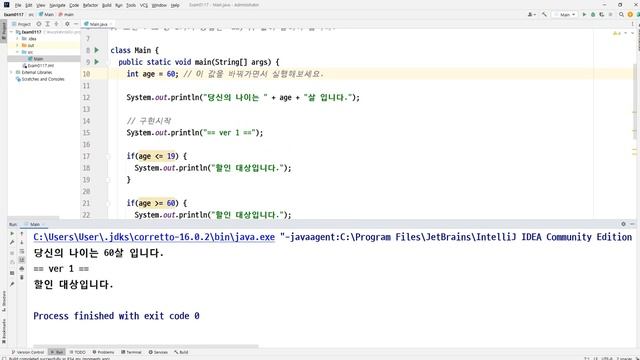The width and height of the screenshot is (640, 360).
Task: Open the Navigate menu
Action: 57,5
